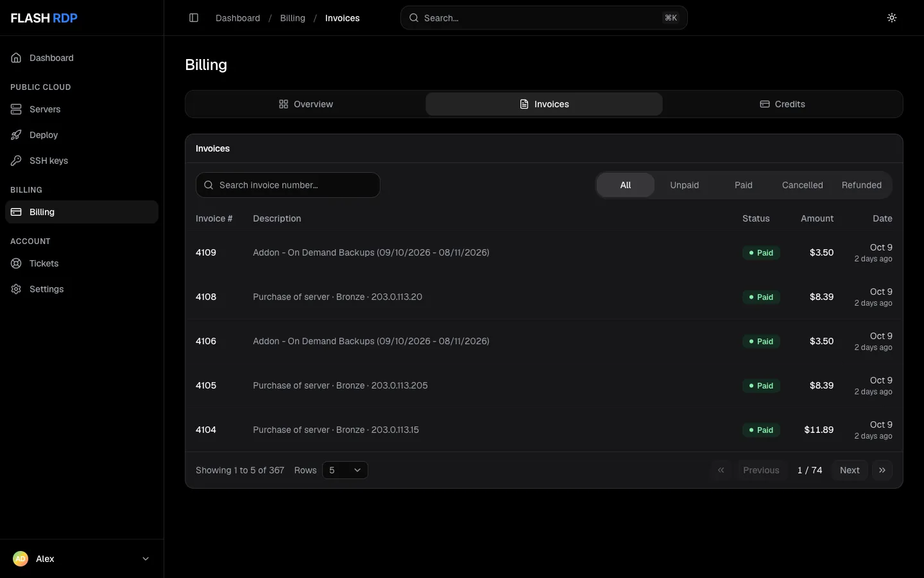Click the Deploy rocket icon
Screen dimensions: 924x578
click(16, 135)
